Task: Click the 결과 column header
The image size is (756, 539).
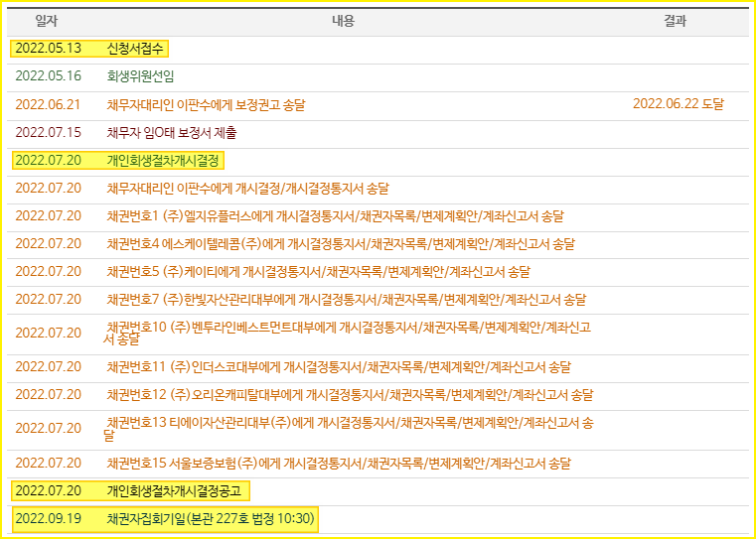Action: 675,21
